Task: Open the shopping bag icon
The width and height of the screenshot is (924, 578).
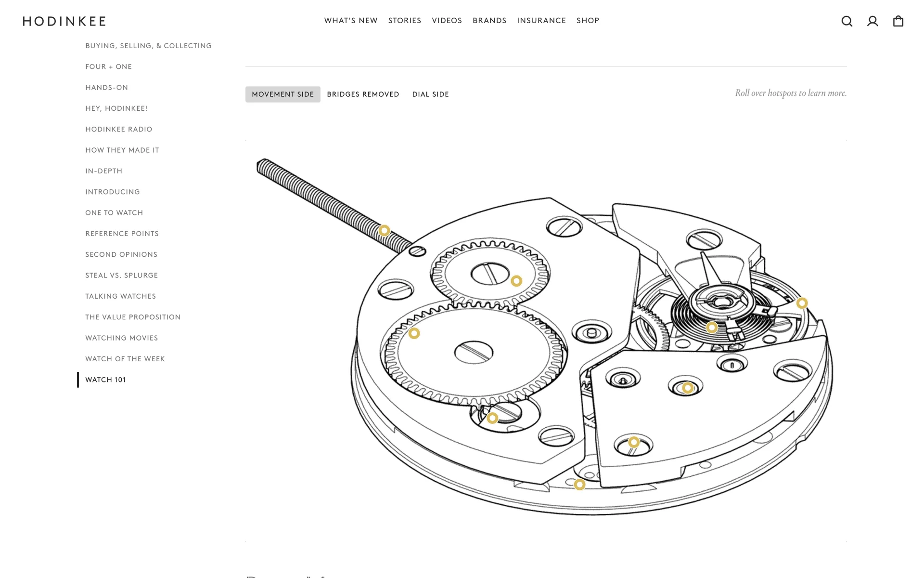Action: pos(898,21)
